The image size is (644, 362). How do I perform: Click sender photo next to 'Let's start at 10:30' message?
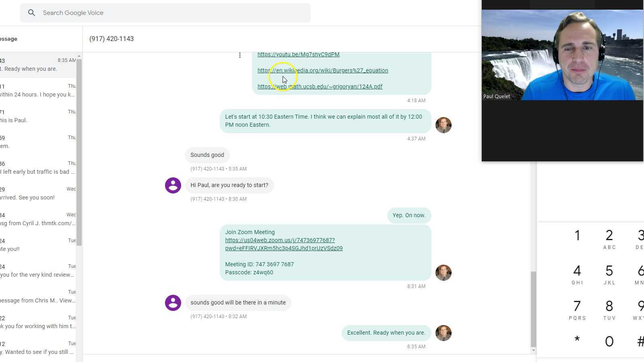[x=444, y=125]
